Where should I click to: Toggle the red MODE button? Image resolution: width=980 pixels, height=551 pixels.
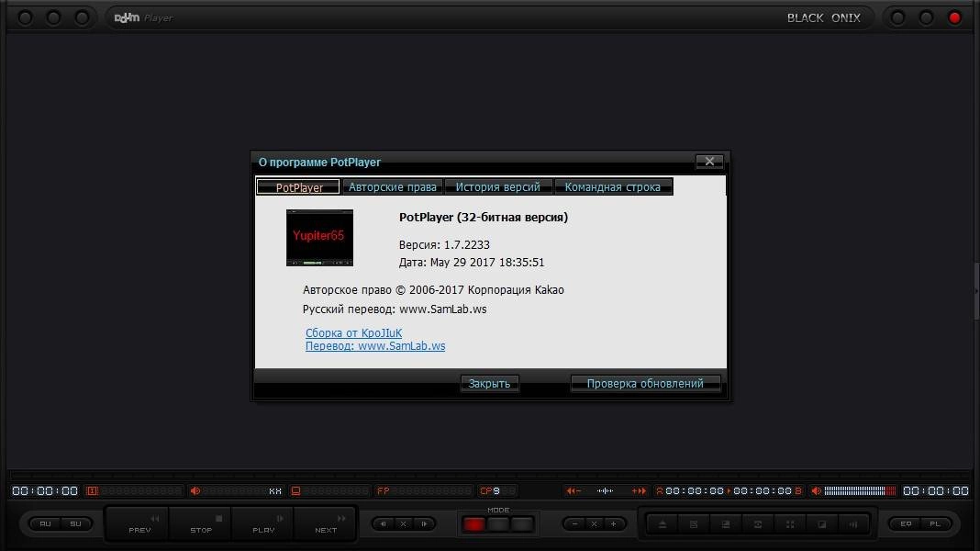(473, 524)
